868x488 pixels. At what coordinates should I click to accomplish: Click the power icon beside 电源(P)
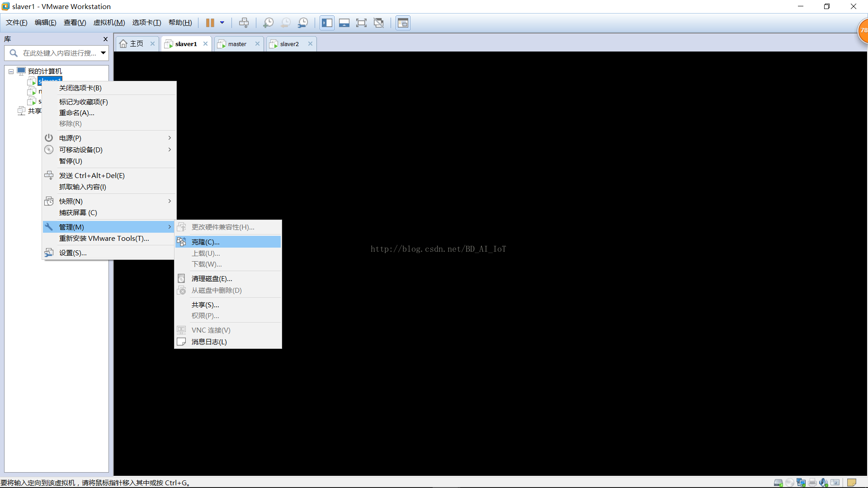[49, 137]
